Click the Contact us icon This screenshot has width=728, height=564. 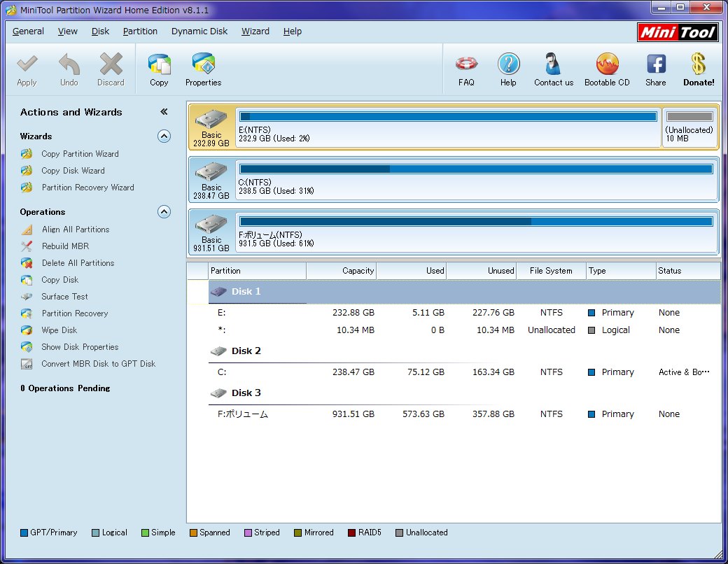(x=553, y=69)
